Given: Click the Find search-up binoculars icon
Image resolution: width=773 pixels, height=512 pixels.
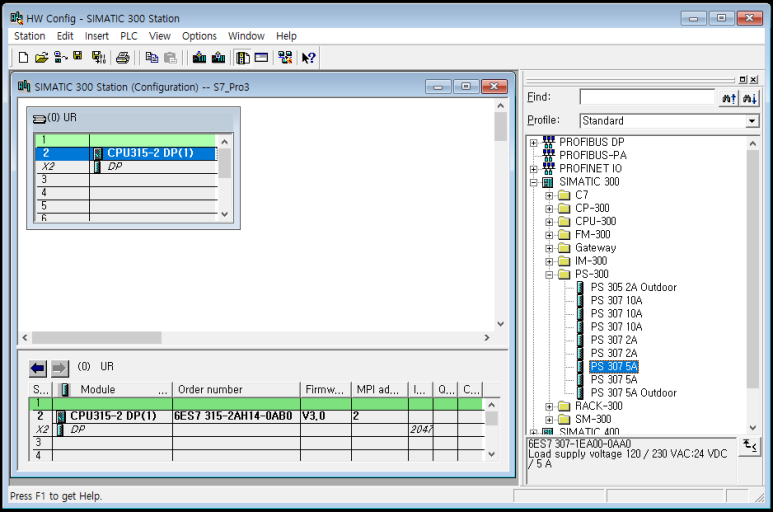Looking at the screenshot, I should 729,98.
